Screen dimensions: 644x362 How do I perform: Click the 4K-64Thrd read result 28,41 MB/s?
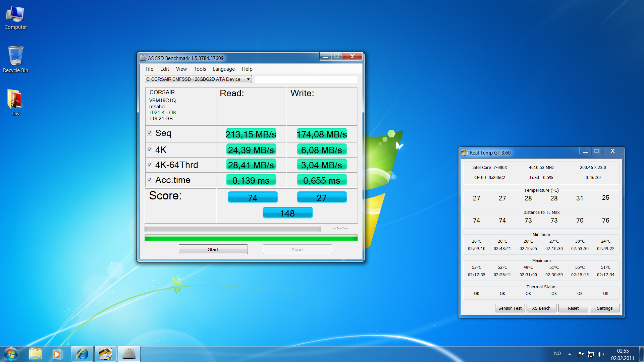251,165
